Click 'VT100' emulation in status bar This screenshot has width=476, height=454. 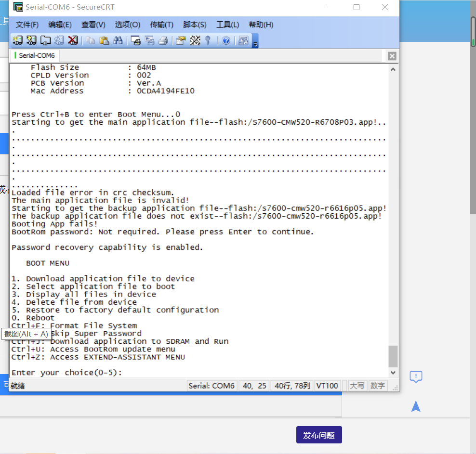click(327, 386)
